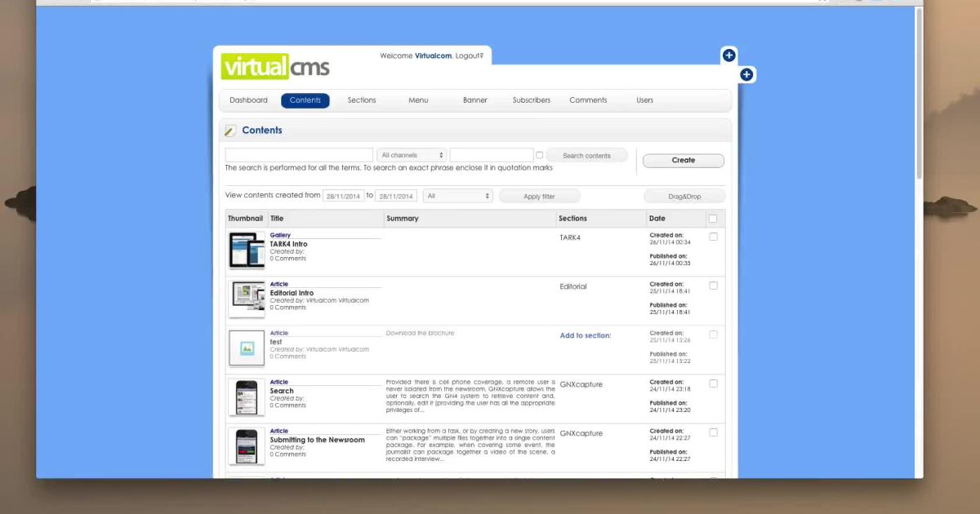Image resolution: width=980 pixels, height=514 pixels.
Task: Open the Editorial Intro thumbnail
Action: (x=247, y=299)
